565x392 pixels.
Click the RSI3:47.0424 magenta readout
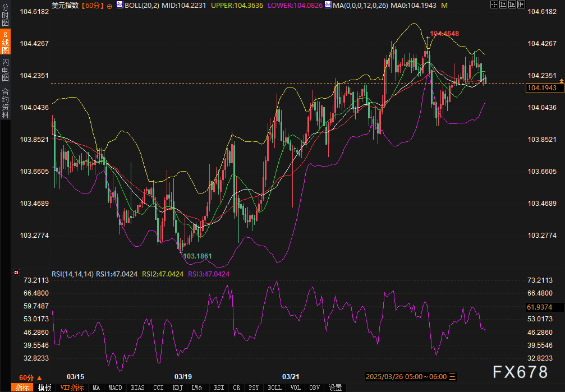point(209,274)
